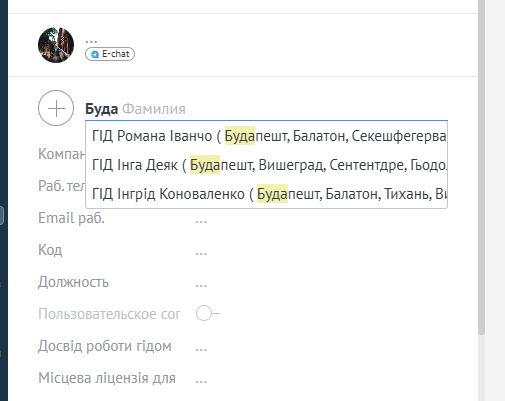Click the Email раб. label
This screenshot has width=505, height=401.
71,218
